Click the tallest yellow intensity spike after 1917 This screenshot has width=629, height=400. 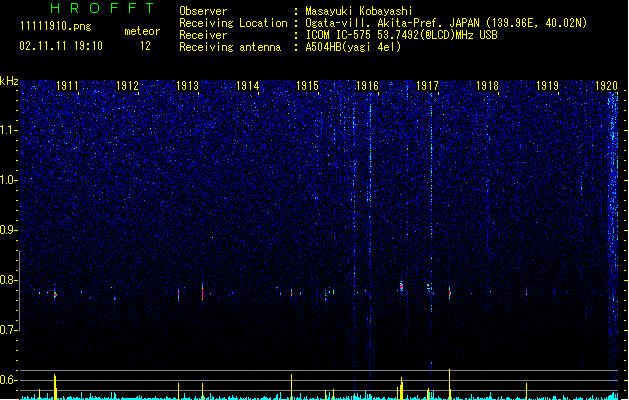[x=450, y=384]
